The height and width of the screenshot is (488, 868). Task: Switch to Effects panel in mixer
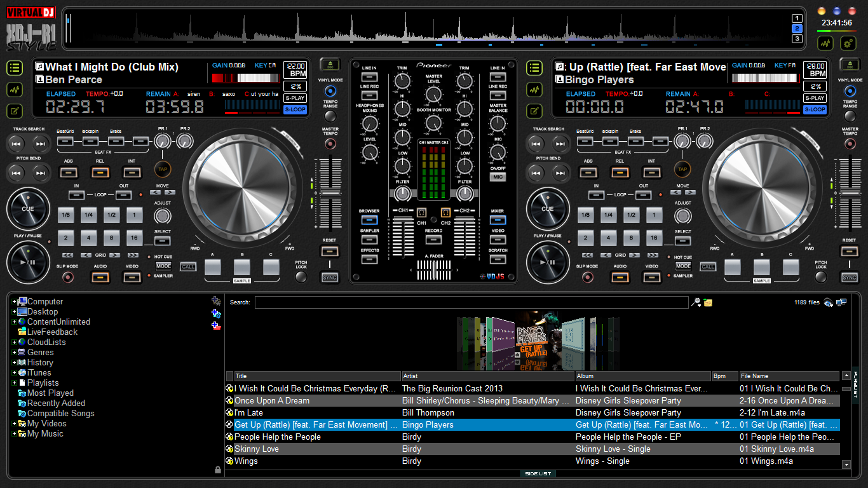coord(369,259)
